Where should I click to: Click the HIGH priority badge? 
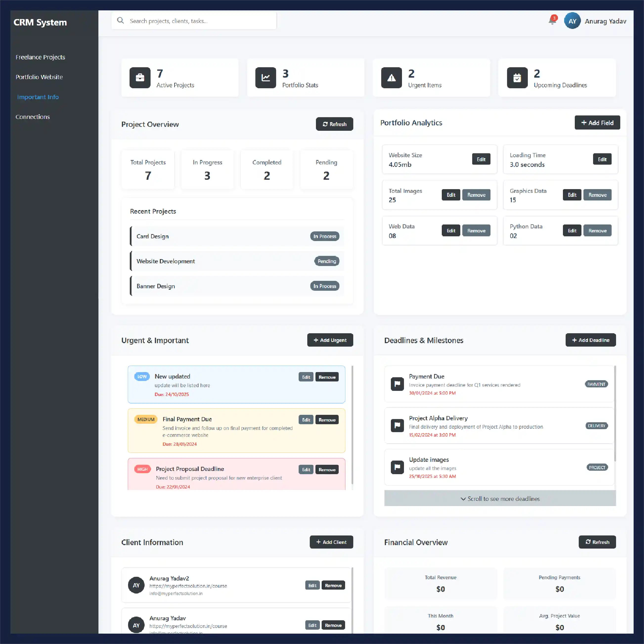click(142, 469)
